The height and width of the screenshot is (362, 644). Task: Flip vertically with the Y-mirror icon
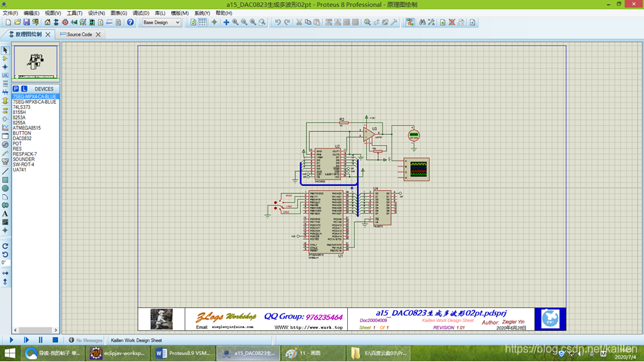pyautogui.click(x=5, y=282)
